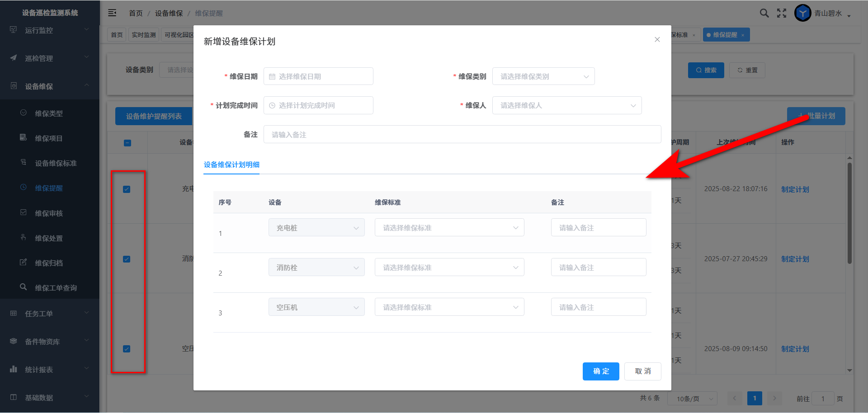The width and height of the screenshot is (868, 413).
Task: Toggle fullscreen using the expand icon
Action: 782,13
